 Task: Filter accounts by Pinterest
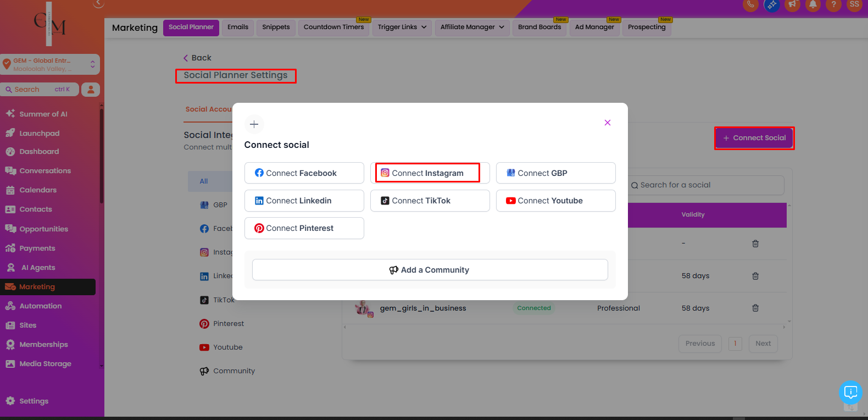tap(222, 324)
